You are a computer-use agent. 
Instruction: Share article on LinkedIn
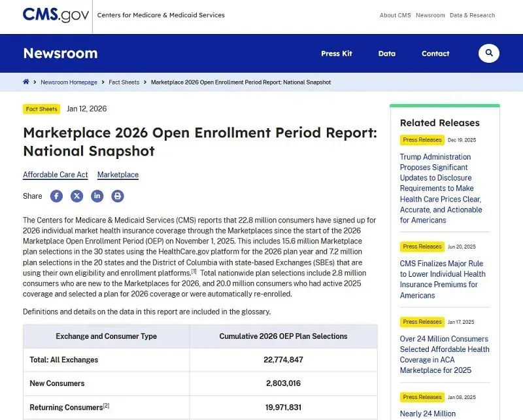tap(97, 196)
